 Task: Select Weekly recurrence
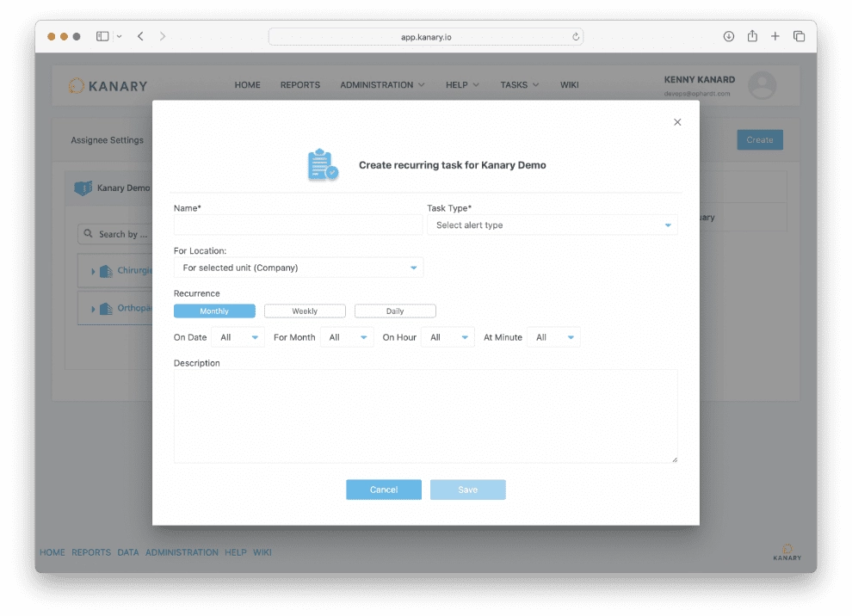point(305,311)
